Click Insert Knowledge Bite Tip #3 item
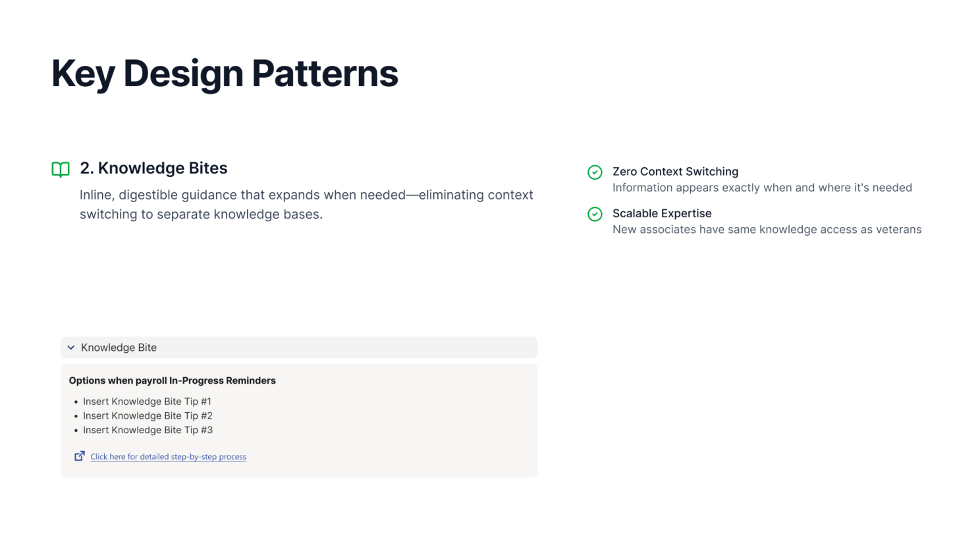Viewport: 980px width, 551px height. click(148, 431)
